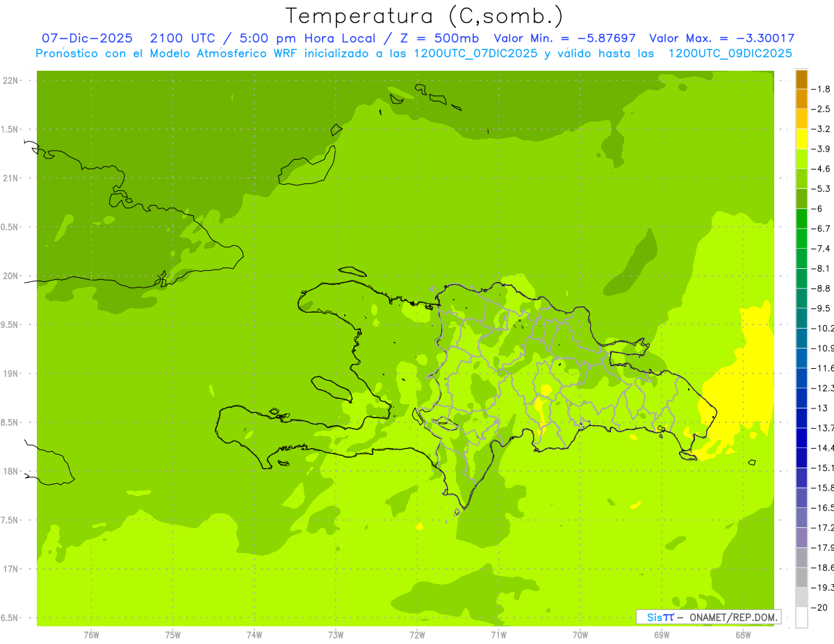Viewport: 834px width, 644px height.
Task: Click the '-3.2' colorbar label
Action: (822, 129)
